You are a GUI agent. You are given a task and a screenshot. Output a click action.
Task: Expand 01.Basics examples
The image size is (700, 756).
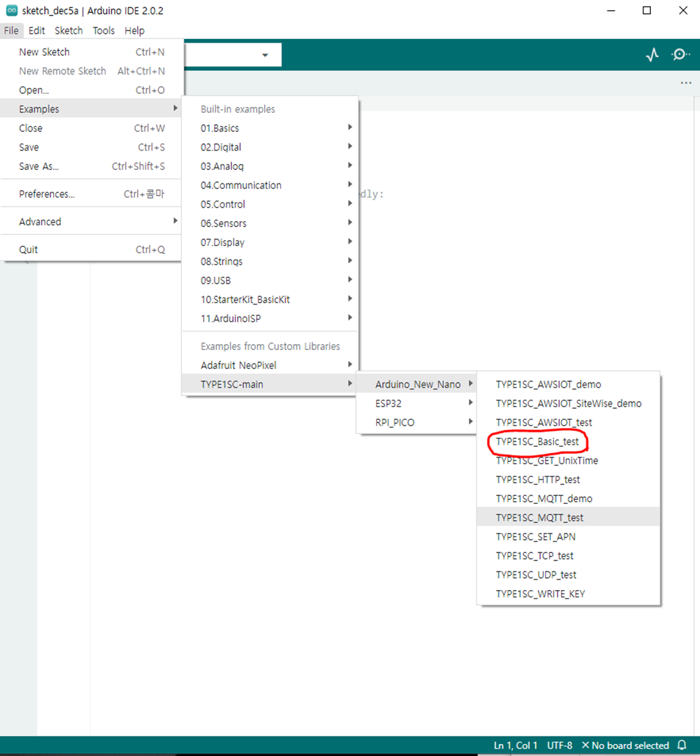click(270, 128)
